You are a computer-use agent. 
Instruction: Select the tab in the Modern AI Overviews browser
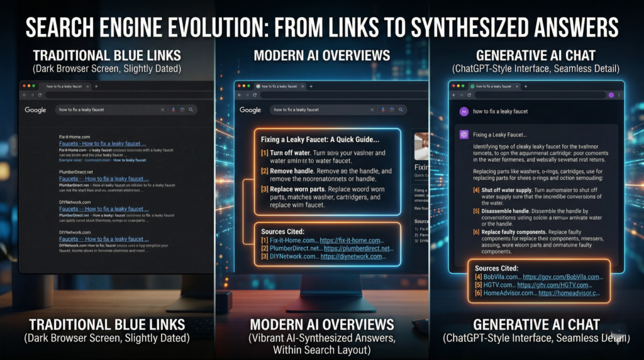pyautogui.click(x=280, y=86)
